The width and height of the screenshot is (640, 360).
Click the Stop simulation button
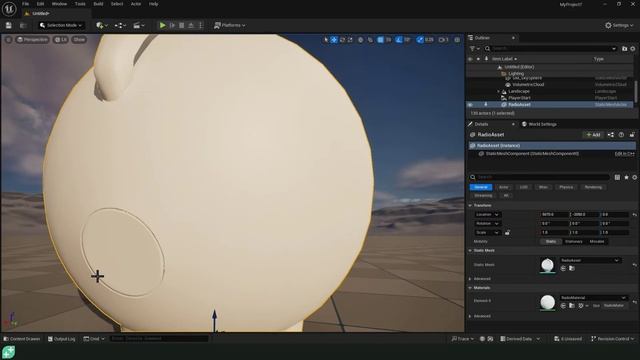182,25
